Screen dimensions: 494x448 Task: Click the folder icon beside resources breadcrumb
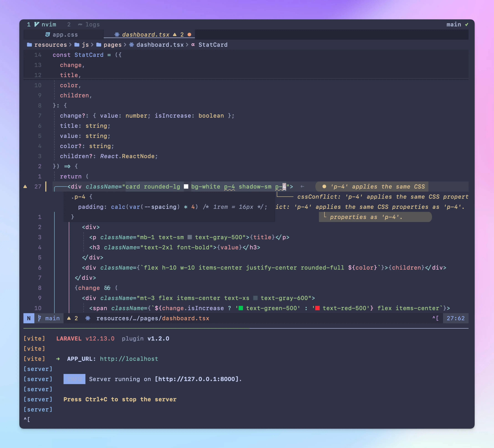[29, 45]
